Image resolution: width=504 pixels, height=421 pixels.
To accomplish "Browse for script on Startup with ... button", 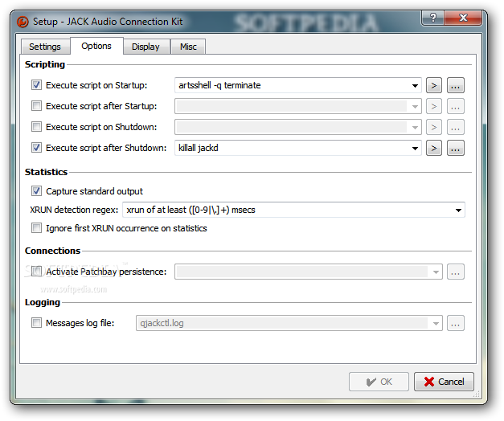I will (456, 85).
